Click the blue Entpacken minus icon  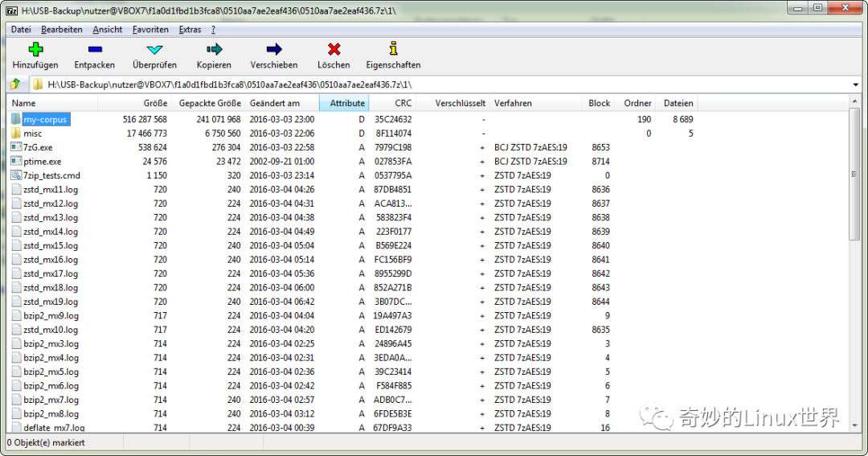tap(95, 49)
